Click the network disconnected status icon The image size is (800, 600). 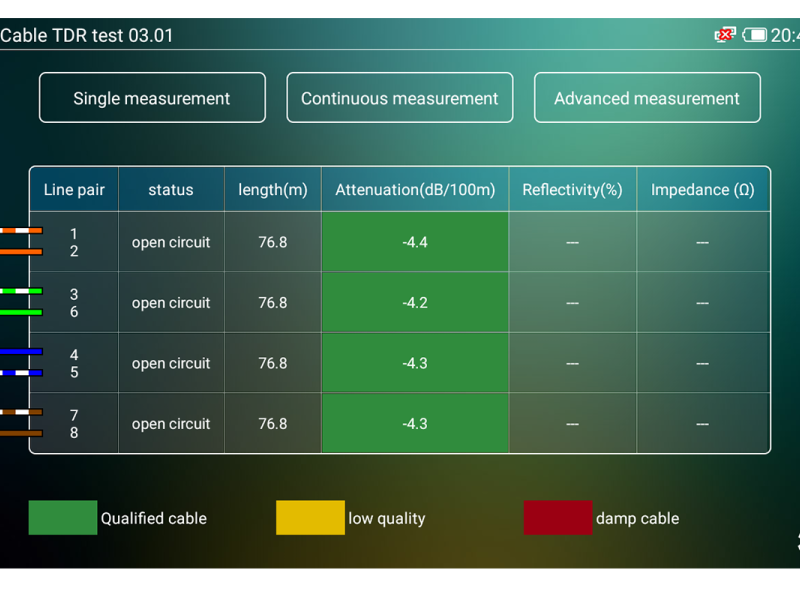point(724,33)
